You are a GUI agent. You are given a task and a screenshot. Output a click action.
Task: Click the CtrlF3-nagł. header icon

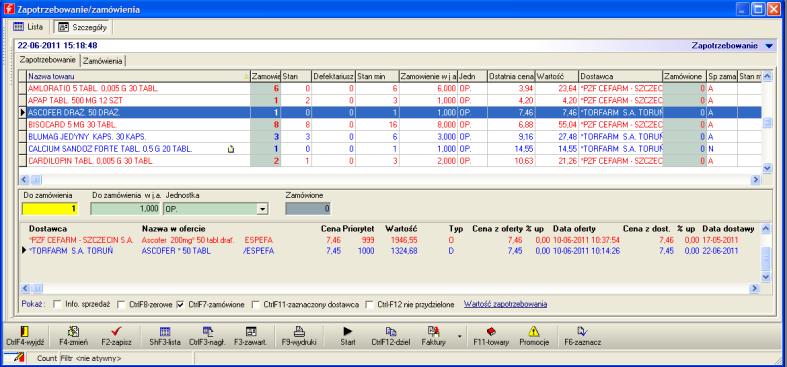(x=208, y=331)
